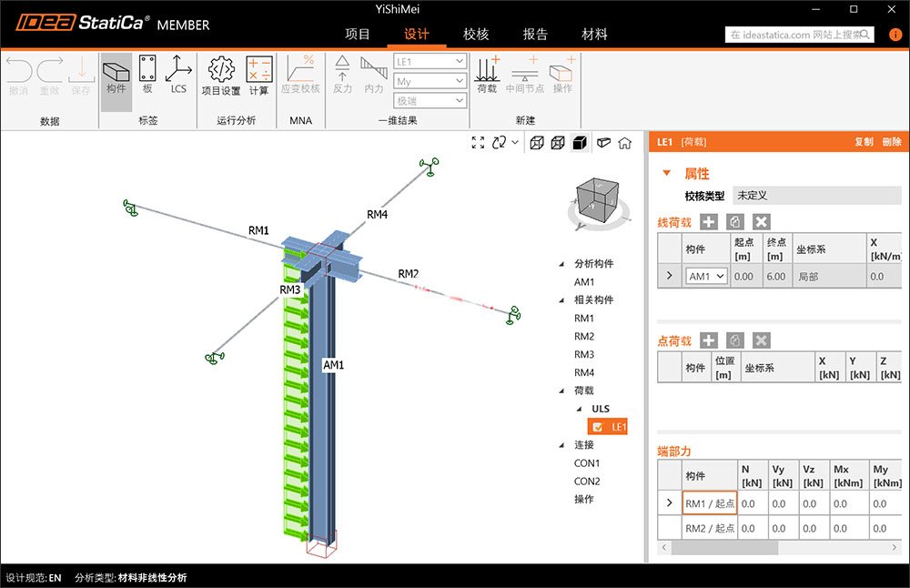Click the 操作 new operation icon
Image resolution: width=910 pixels, height=588 pixels.
[x=562, y=75]
